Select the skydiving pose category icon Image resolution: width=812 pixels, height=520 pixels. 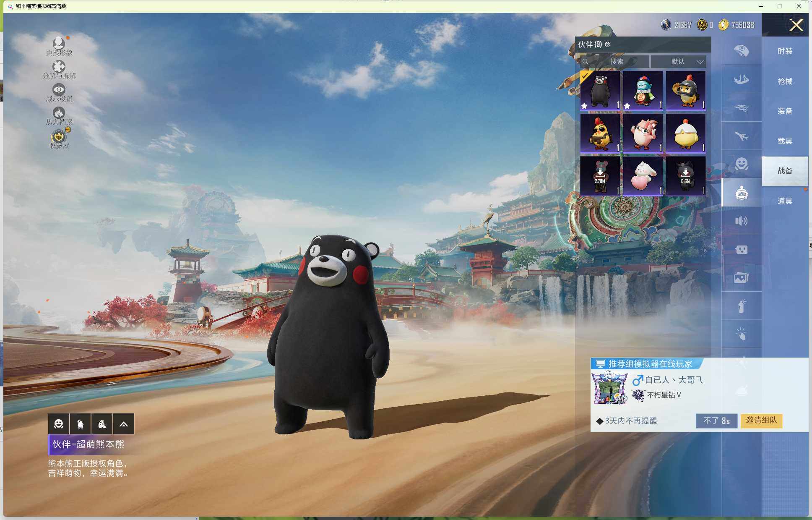741,79
